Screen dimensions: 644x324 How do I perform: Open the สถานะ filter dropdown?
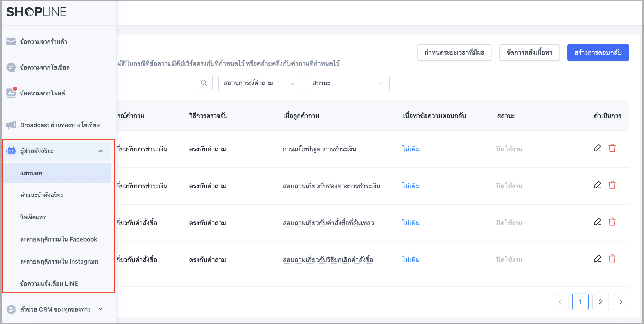(x=348, y=83)
